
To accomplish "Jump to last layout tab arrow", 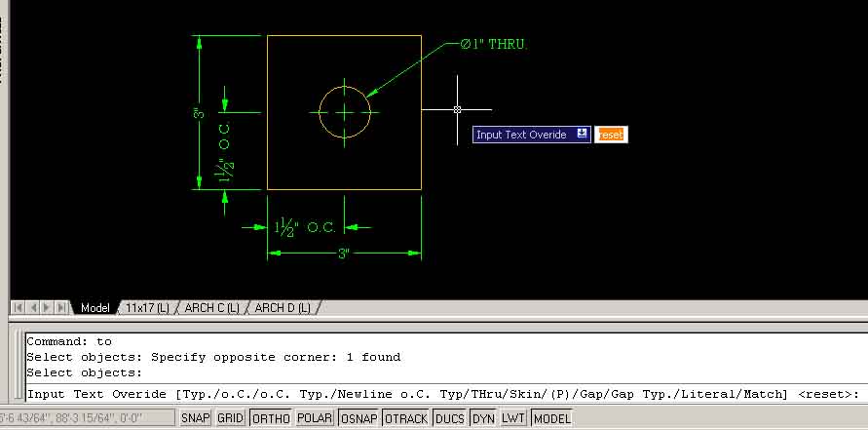I will click(61, 307).
